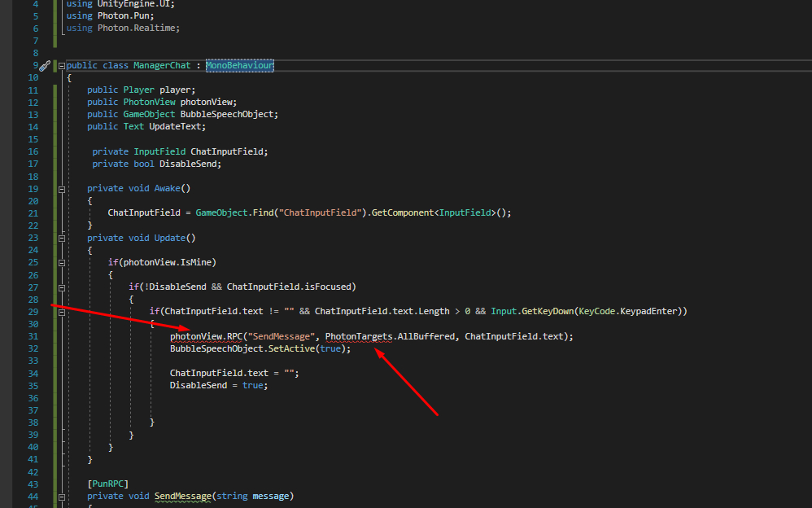This screenshot has height=508, width=812.
Task: Click the ManagerChat class name
Action: tap(162, 65)
